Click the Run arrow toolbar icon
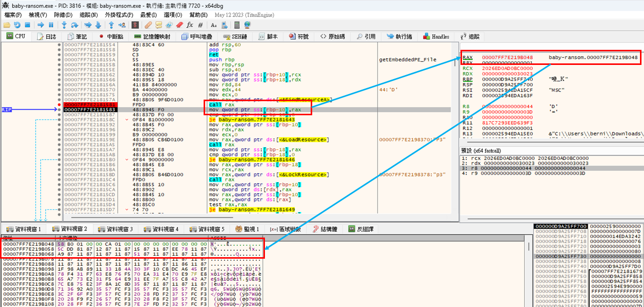644x307 pixels. [41, 25]
